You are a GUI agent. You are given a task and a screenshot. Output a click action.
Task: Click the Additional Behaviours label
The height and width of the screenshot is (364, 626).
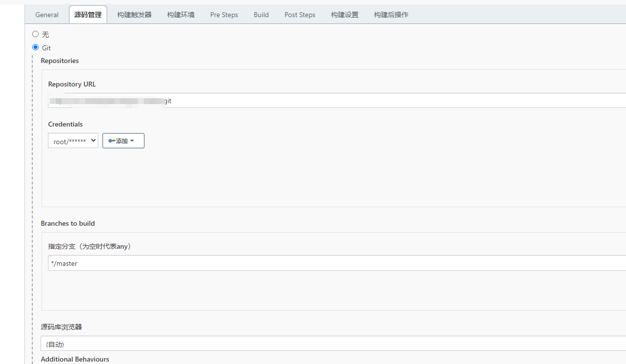[75, 359]
